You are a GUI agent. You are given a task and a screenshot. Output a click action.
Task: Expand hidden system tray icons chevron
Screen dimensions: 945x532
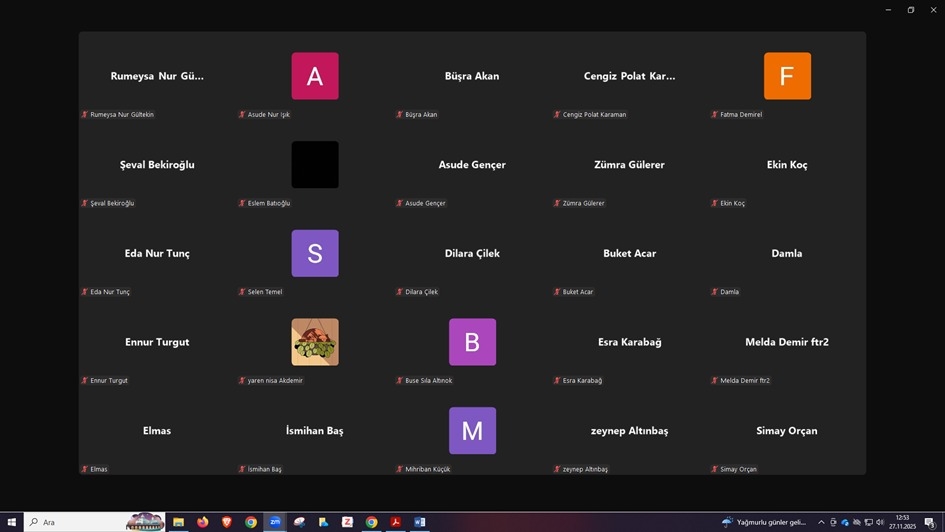[x=821, y=522]
